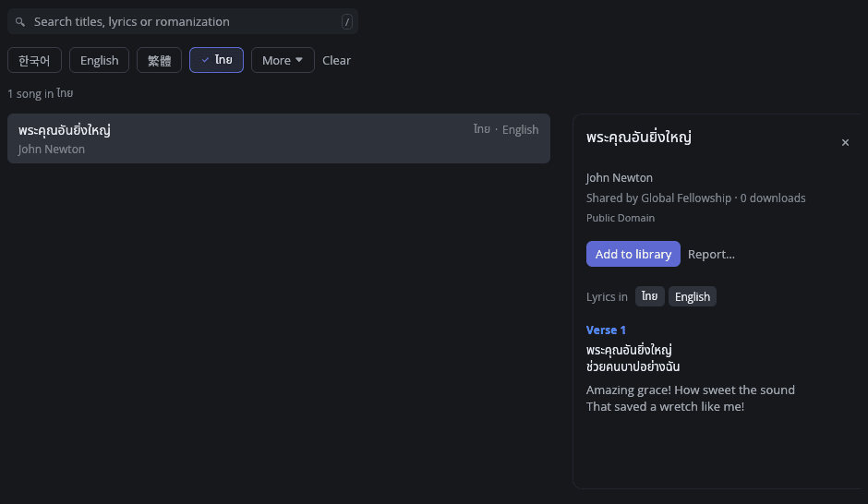Click the English tag on the result row

521,129
